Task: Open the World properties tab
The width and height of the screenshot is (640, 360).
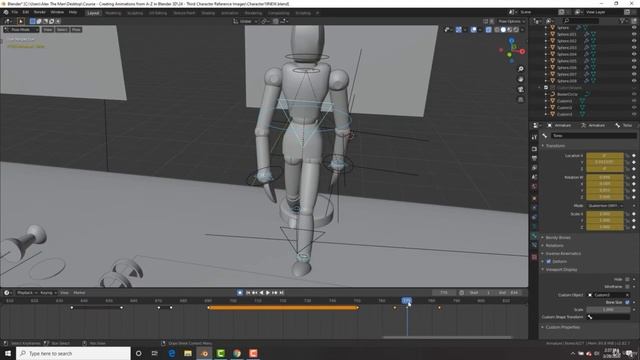Action: pyautogui.click(x=534, y=187)
